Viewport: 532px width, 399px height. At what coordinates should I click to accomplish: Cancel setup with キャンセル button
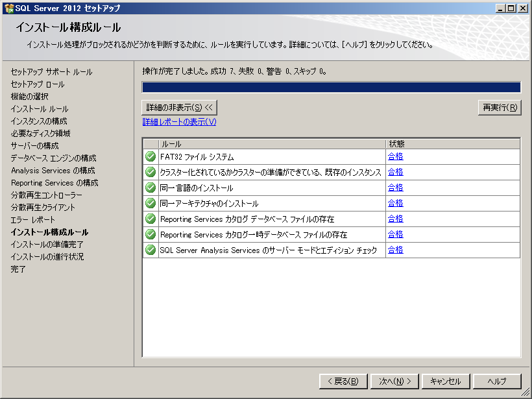point(446,381)
